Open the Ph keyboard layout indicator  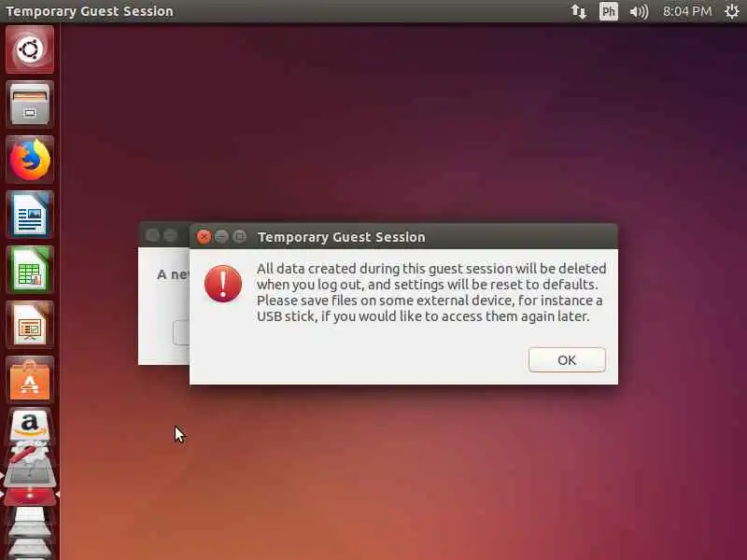(609, 11)
